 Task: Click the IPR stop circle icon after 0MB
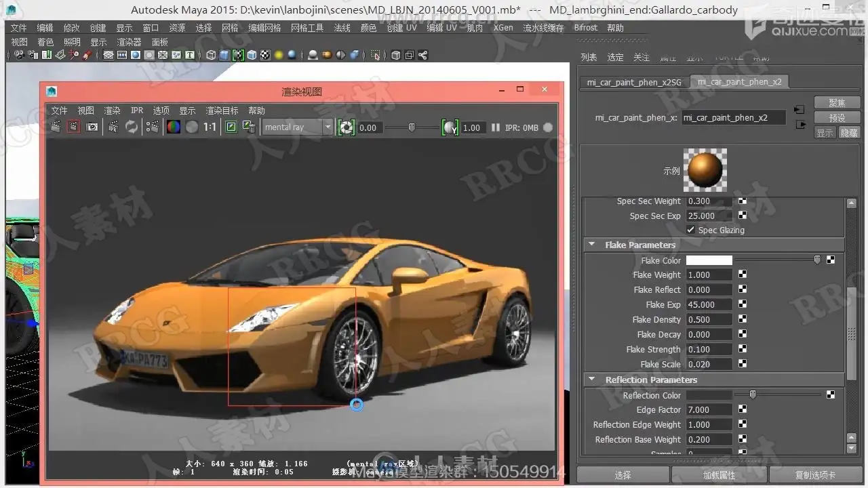coord(548,127)
